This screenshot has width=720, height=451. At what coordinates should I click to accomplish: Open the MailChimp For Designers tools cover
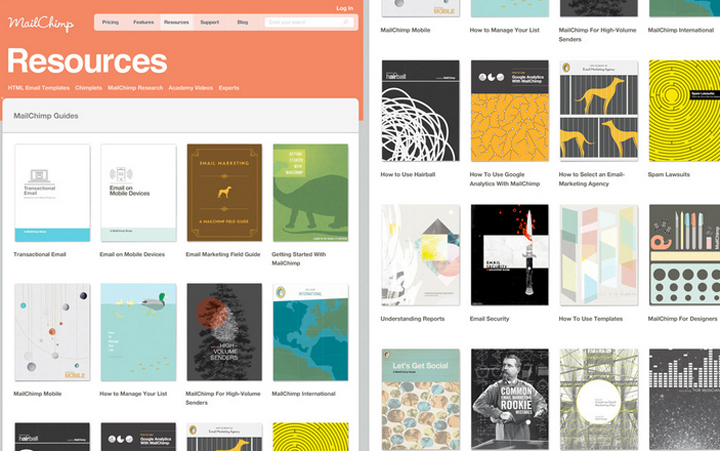684,255
